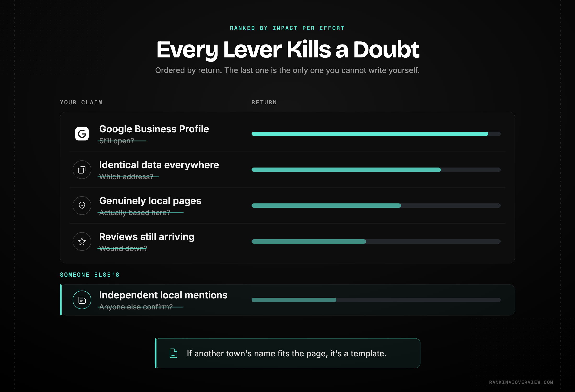Click the struck-through 'Anyone else confirm?' text
575x392 pixels.
pos(136,307)
